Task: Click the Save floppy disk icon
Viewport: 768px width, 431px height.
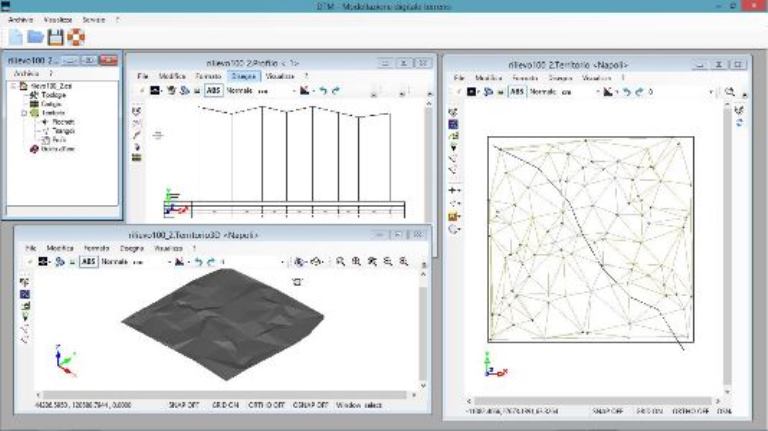Action: click(x=56, y=38)
